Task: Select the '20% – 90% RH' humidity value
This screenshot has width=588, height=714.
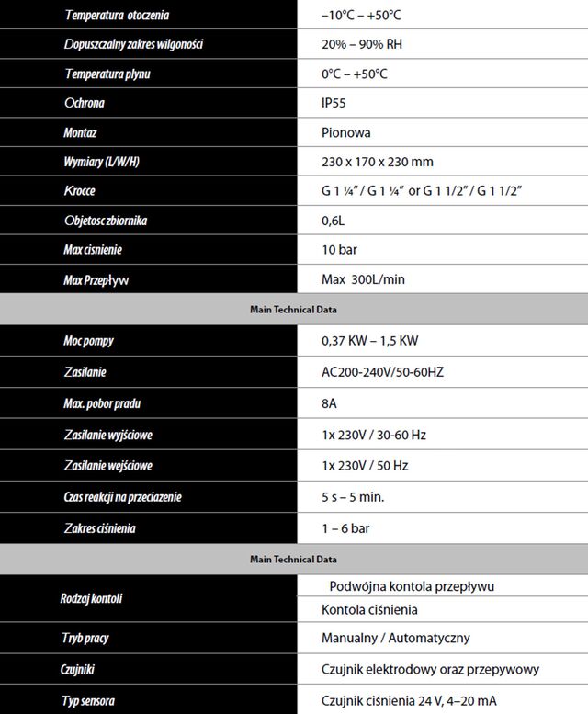Action: [365, 45]
